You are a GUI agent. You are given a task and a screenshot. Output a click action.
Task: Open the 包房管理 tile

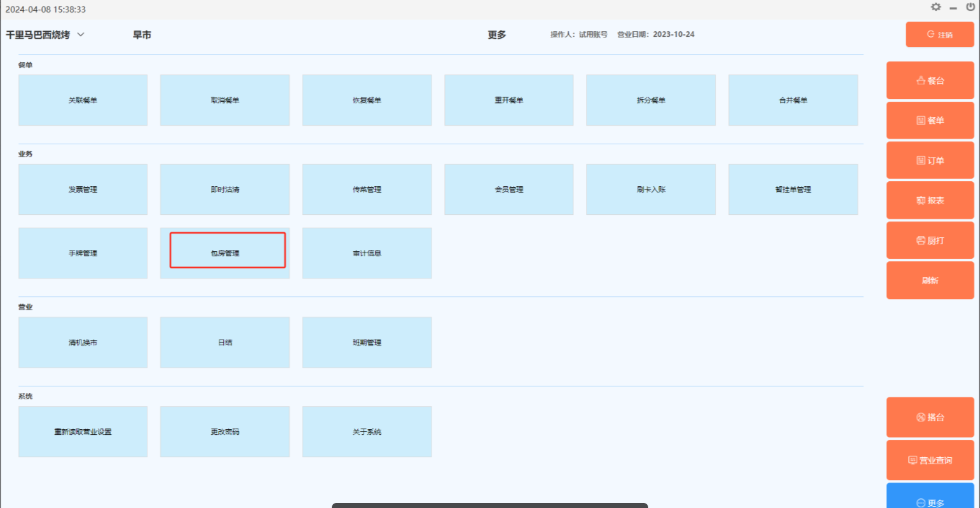tap(225, 253)
